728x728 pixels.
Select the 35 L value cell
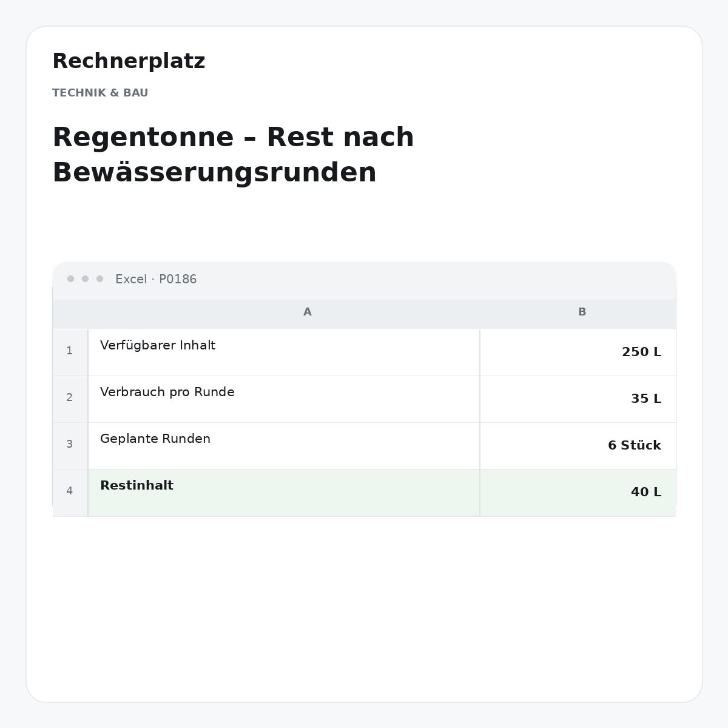pos(578,399)
